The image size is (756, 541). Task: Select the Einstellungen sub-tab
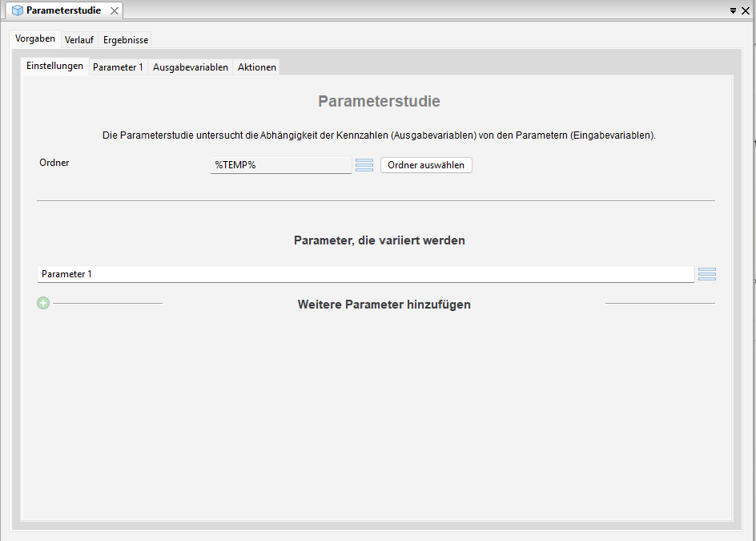tap(54, 67)
